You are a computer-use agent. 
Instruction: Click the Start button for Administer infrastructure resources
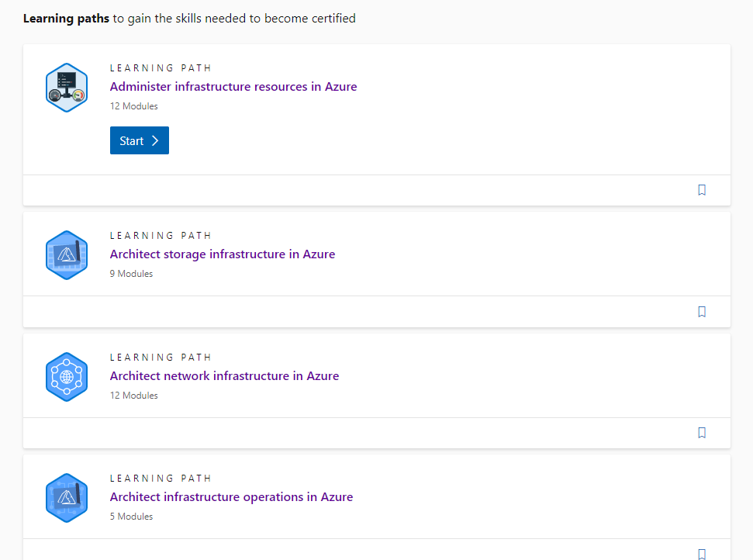click(x=140, y=140)
